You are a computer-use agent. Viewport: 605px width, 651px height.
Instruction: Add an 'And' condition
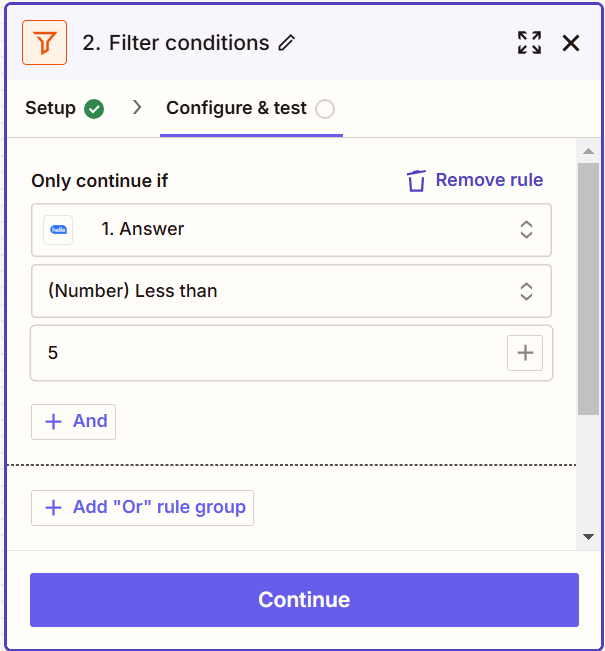pyautogui.click(x=74, y=421)
